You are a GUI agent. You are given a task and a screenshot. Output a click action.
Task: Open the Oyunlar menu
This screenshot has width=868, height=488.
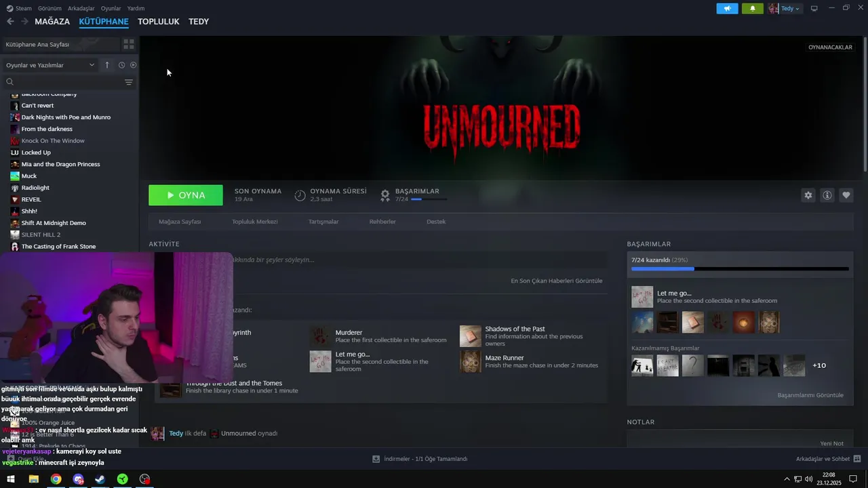[x=111, y=8]
